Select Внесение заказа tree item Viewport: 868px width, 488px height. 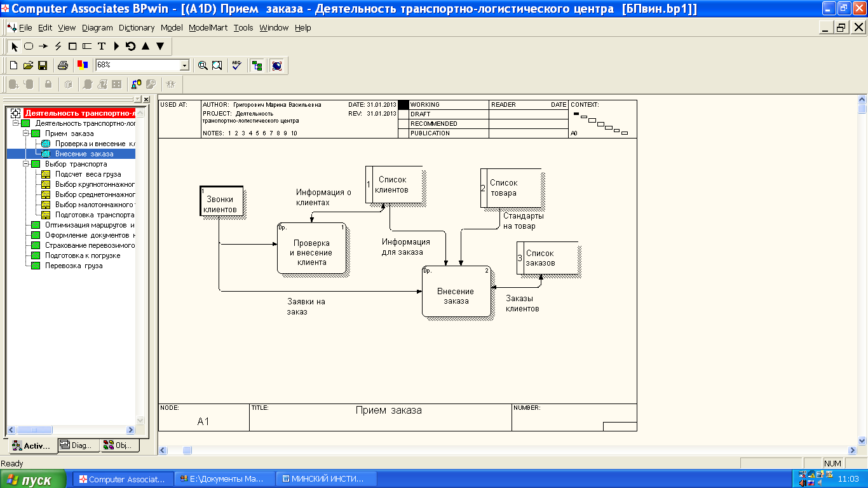tap(85, 154)
